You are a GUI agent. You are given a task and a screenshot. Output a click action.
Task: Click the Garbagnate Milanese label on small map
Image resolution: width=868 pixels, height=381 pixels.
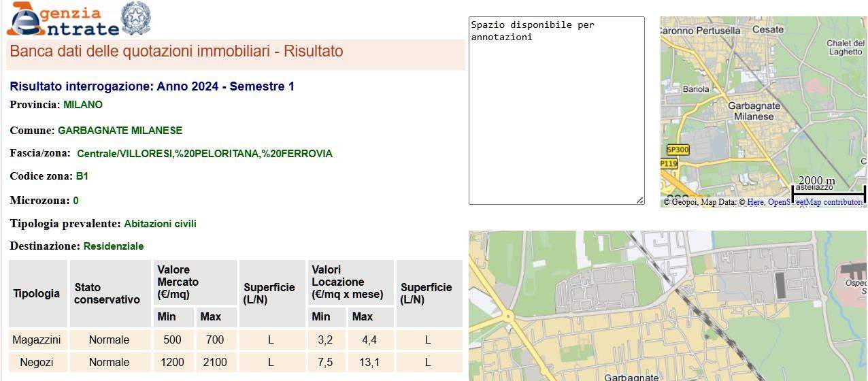(754, 111)
